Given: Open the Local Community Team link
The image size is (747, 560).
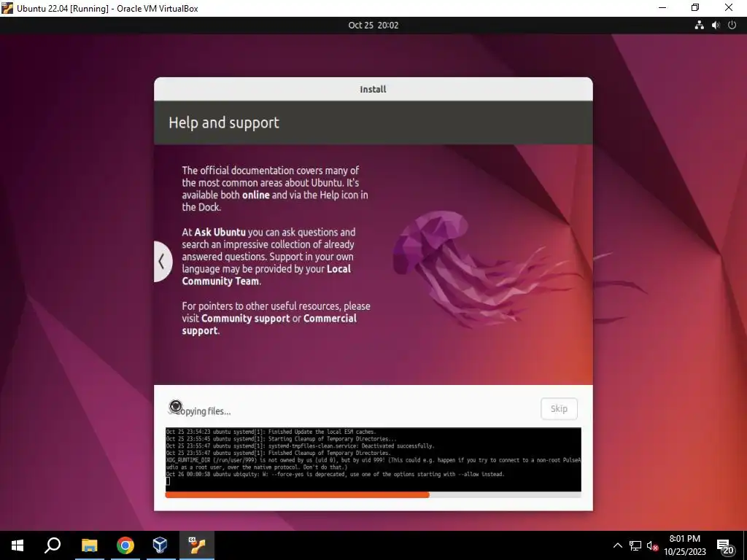Looking at the screenshot, I should 266,275.
